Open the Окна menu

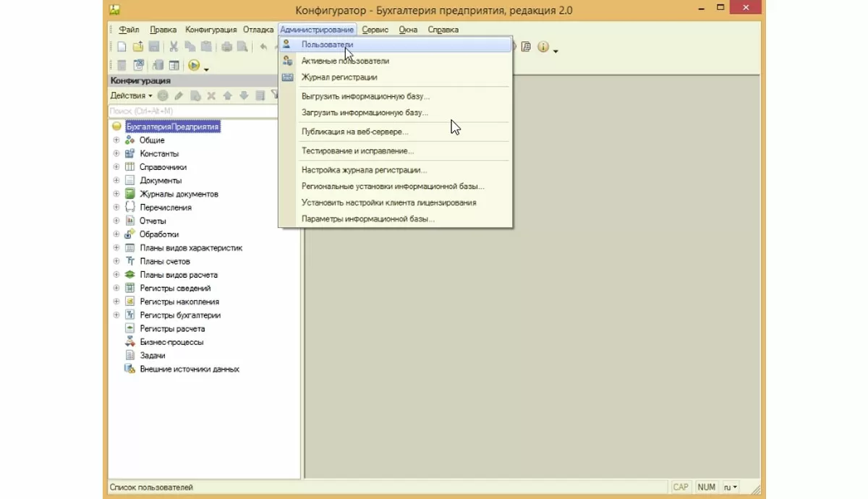click(408, 30)
